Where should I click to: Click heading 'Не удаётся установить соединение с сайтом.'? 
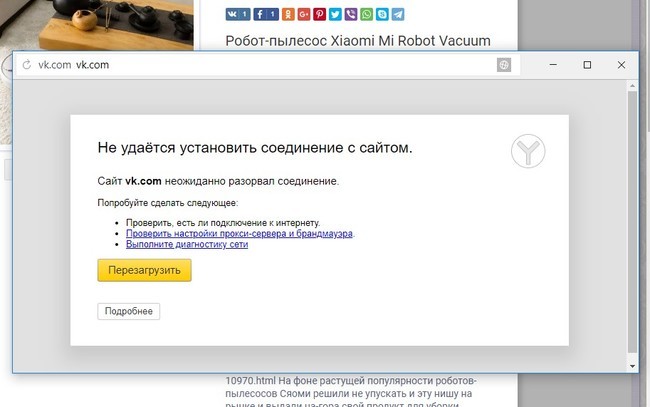[255, 148]
